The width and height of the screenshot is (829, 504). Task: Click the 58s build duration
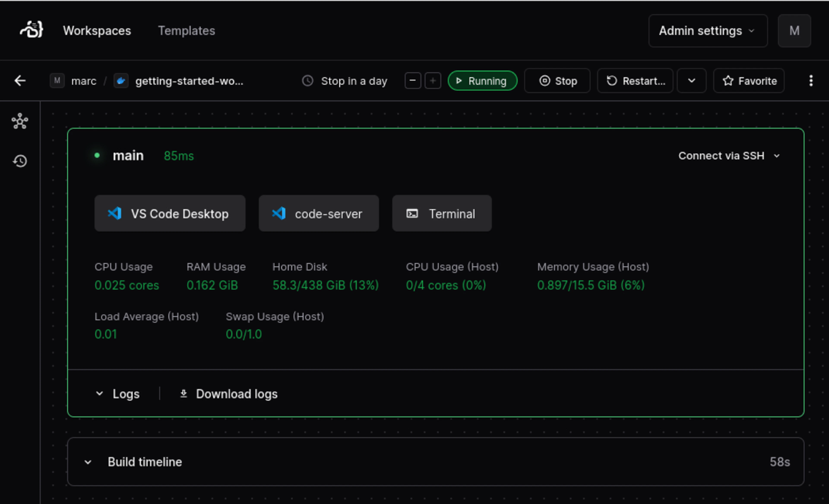780,462
